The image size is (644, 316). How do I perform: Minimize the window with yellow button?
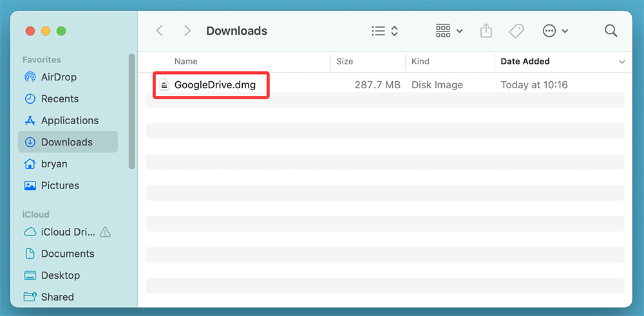point(46,31)
